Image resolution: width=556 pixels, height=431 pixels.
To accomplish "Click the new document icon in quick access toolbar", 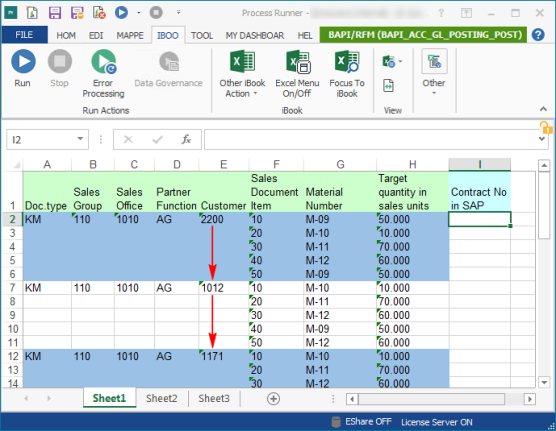I will [x=32, y=13].
